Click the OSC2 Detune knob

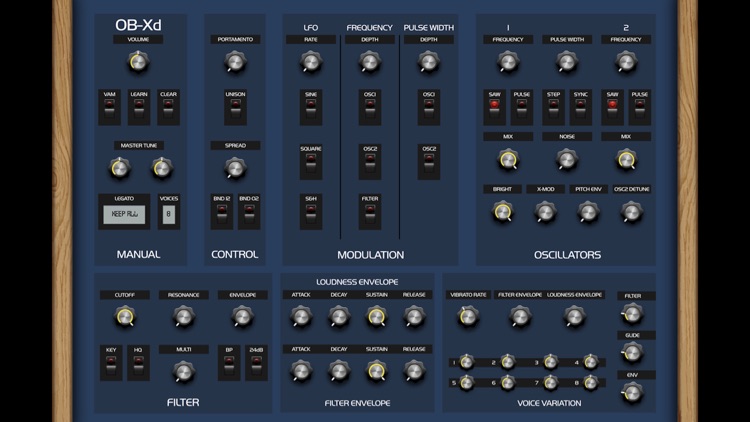pos(631,212)
